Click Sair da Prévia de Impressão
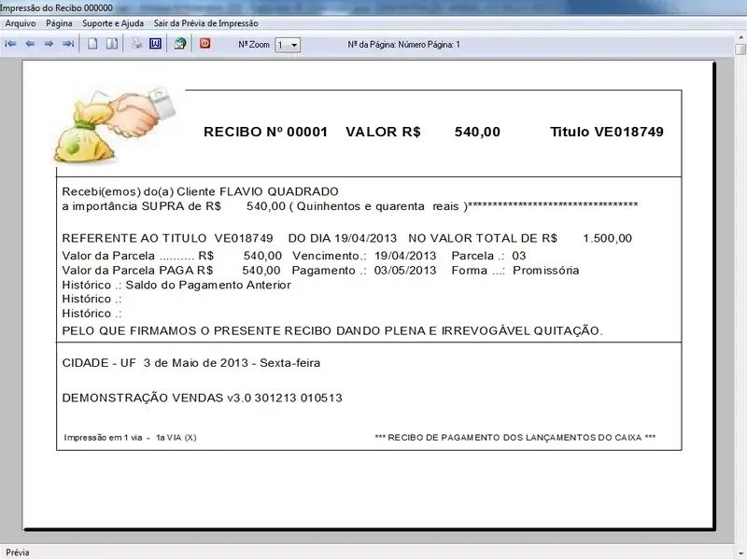The width and height of the screenshot is (747, 560). [205, 23]
